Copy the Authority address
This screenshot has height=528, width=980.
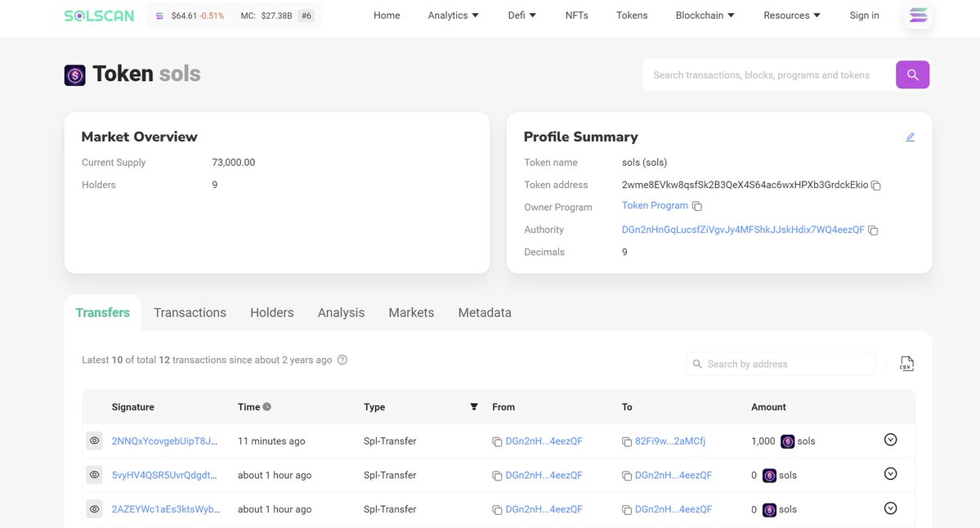tap(873, 230)
